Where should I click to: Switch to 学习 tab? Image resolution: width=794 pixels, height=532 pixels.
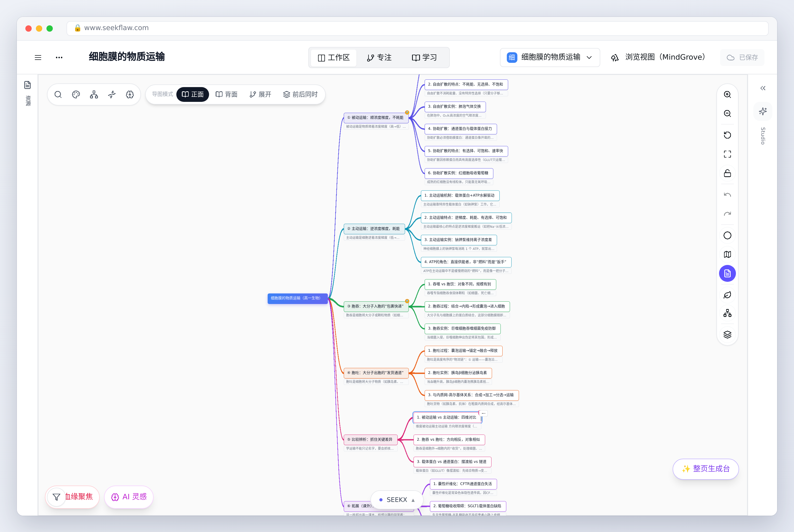point(424,58)
